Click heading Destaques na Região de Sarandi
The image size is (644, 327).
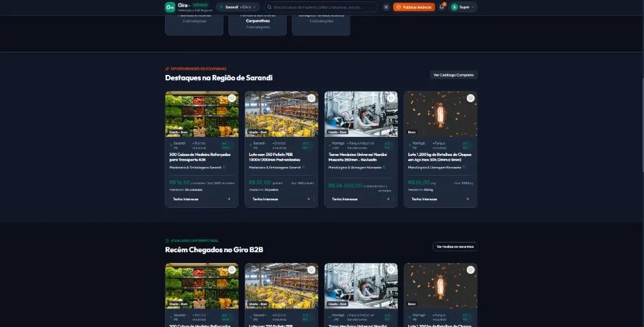(x=219, y=78)
